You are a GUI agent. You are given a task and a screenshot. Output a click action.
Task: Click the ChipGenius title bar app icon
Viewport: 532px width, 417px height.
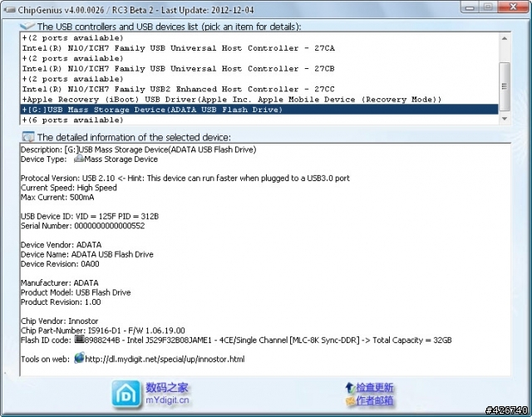point(9,10)
